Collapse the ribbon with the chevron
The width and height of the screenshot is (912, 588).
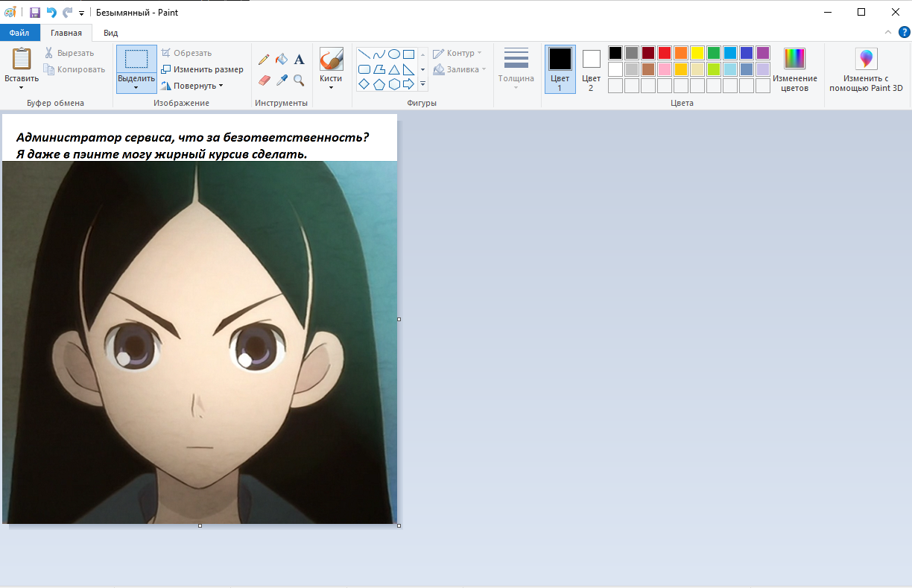click(887, 32)
